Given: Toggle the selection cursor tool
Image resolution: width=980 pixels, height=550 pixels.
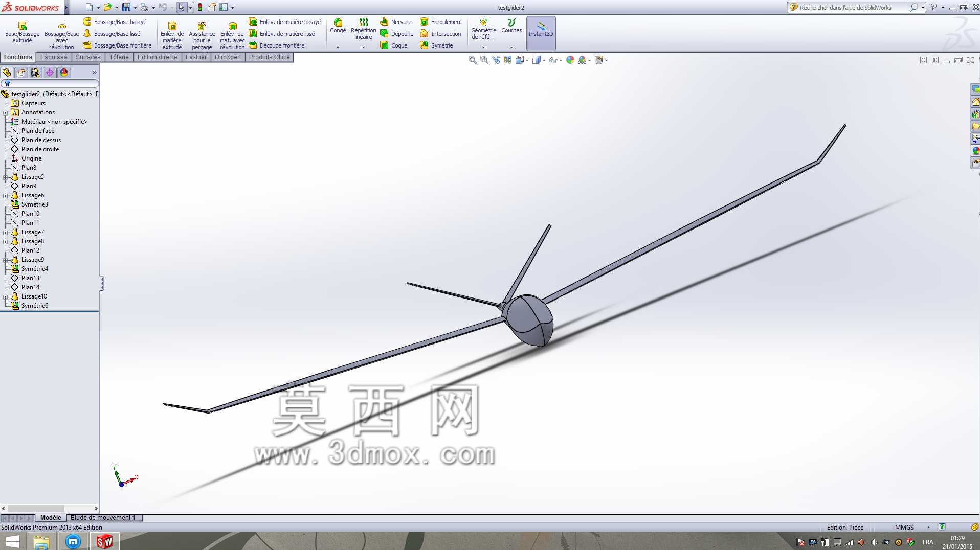Looking at the screenshot, I should click(181, 7).
